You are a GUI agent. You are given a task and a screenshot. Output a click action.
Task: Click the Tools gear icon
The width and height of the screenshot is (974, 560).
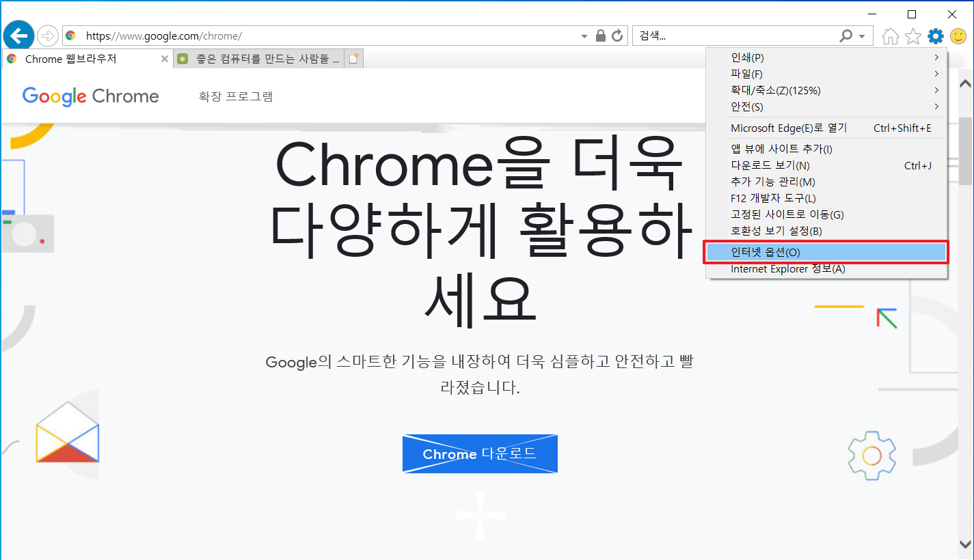(936, 36)
